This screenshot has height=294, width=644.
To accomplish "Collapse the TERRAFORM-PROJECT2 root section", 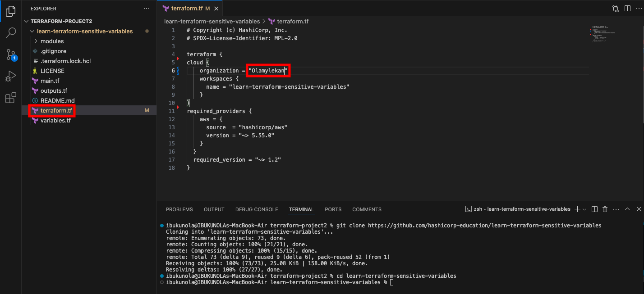I will click(89, 21).
